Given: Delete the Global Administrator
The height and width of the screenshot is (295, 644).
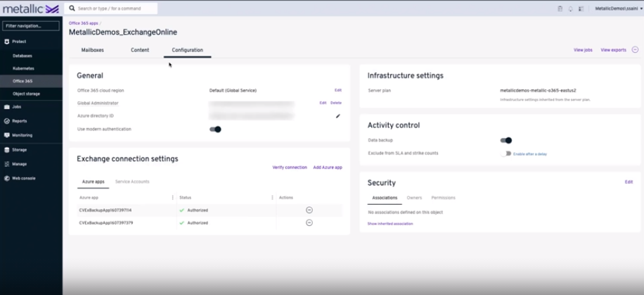Looking at the screenshot, I should point(336,103).
